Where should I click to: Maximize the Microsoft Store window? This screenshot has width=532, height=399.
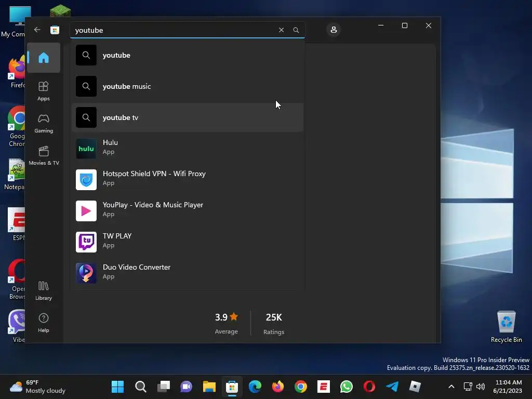click(404, 25)
